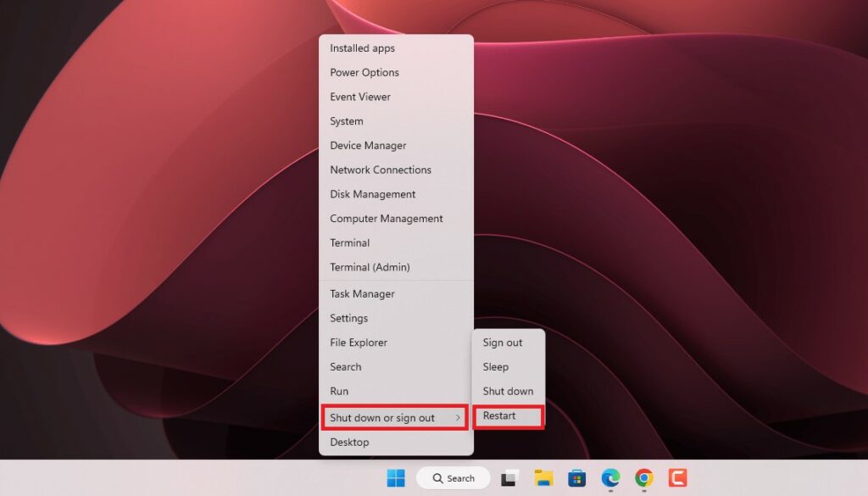The width and height of the screenshot is (868, 496).
Task: Choose Installed apps from the menu
Action: (397, 48)
